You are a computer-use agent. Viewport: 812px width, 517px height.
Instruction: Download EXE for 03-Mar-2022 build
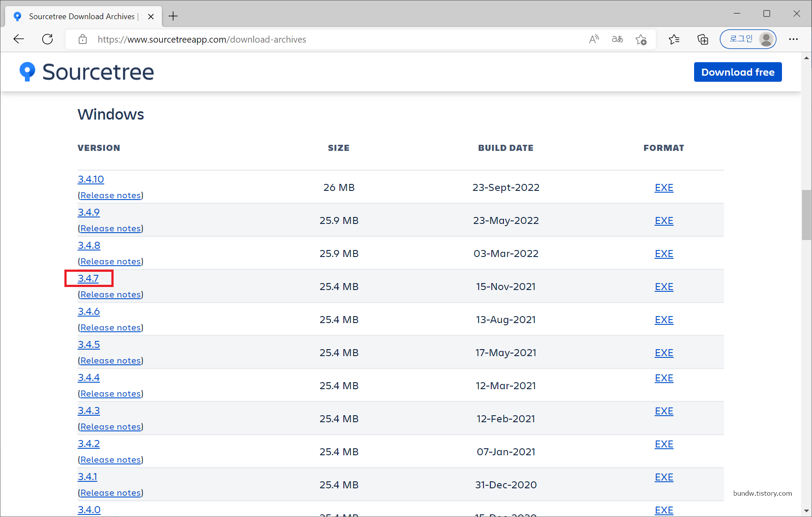coord(664,254)
